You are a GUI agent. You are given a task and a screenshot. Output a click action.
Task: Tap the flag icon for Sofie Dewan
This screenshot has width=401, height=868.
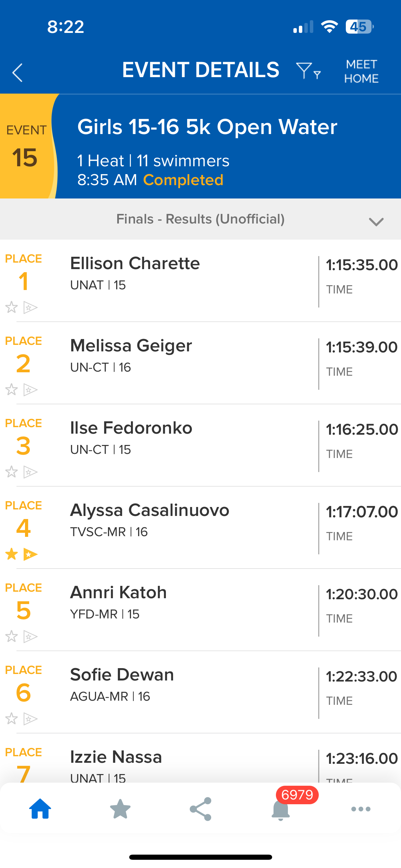[x=30, y=719]
